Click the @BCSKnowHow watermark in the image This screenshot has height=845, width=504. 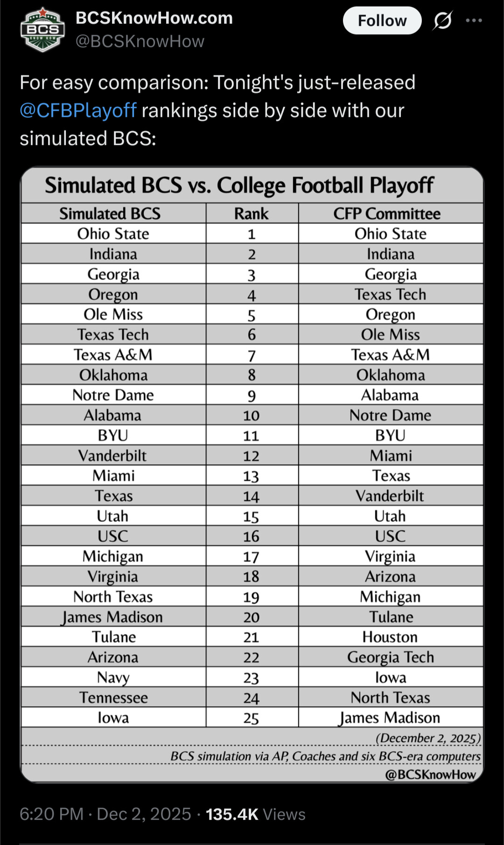point(430,774)
